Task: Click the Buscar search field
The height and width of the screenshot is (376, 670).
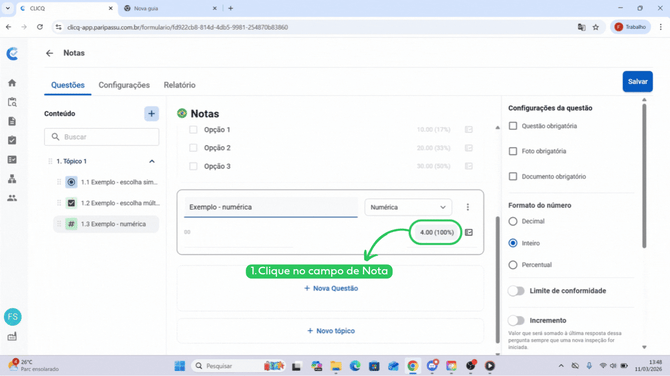Action: (102, 137)
